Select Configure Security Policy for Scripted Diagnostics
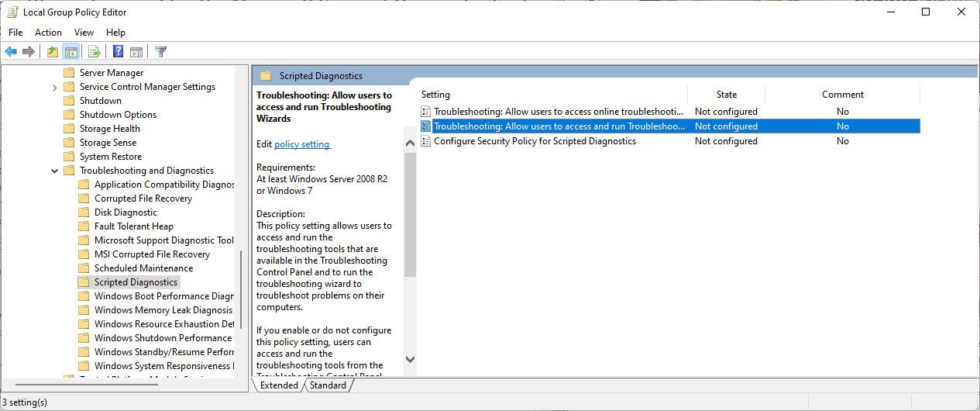 coord(535,141)
